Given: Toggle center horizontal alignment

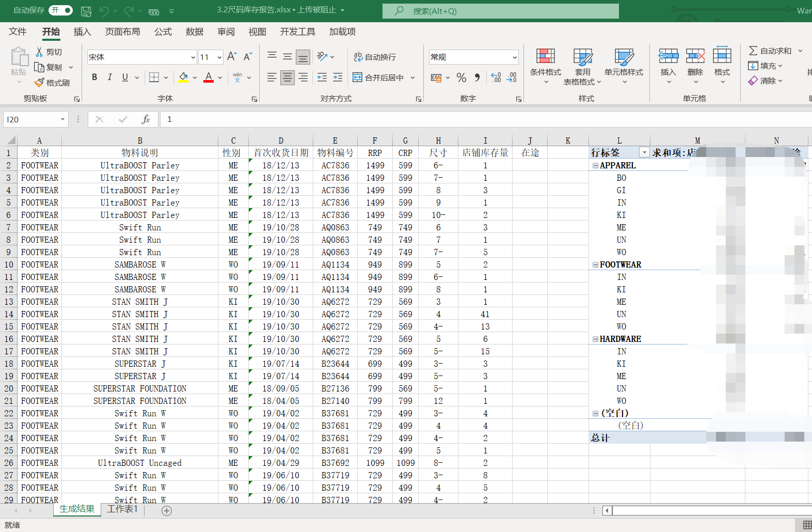Looking at the screenshot, I should tap(288, 77).
